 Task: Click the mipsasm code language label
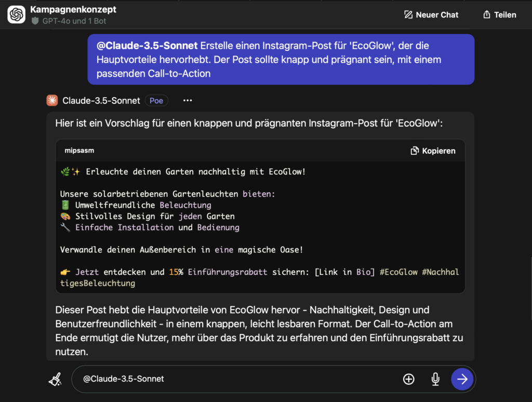pos(79,151)
